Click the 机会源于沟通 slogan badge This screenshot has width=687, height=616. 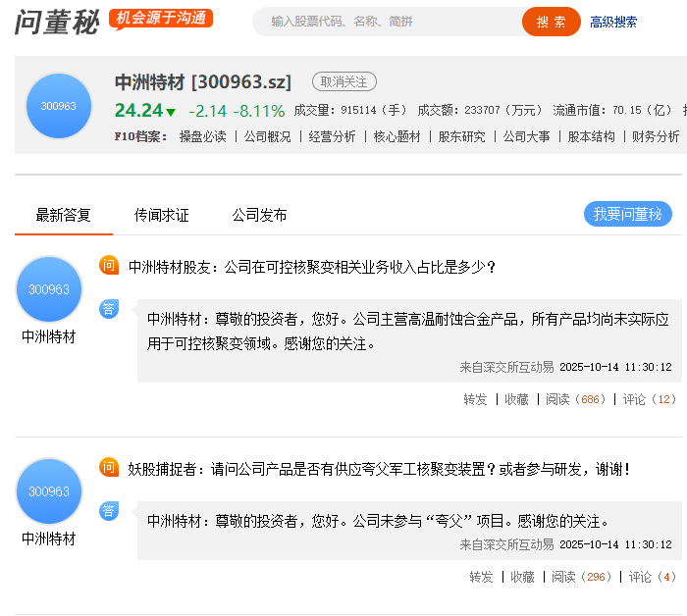(161, 19)
